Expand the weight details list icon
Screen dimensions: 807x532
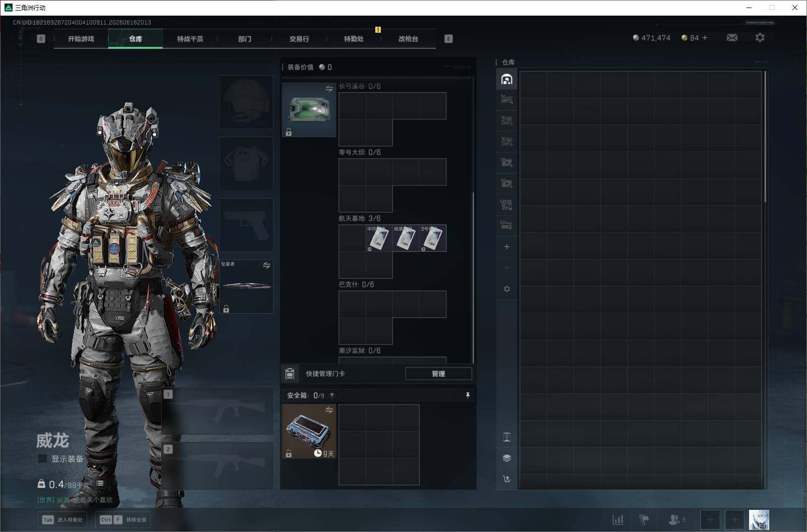coord(100,484)
